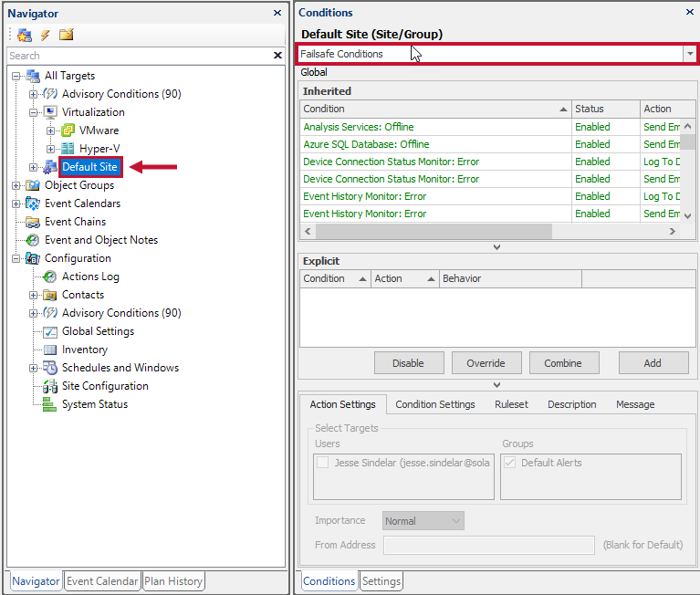Click the Advisory Conditions icon under Configuration

pos(50,313)
